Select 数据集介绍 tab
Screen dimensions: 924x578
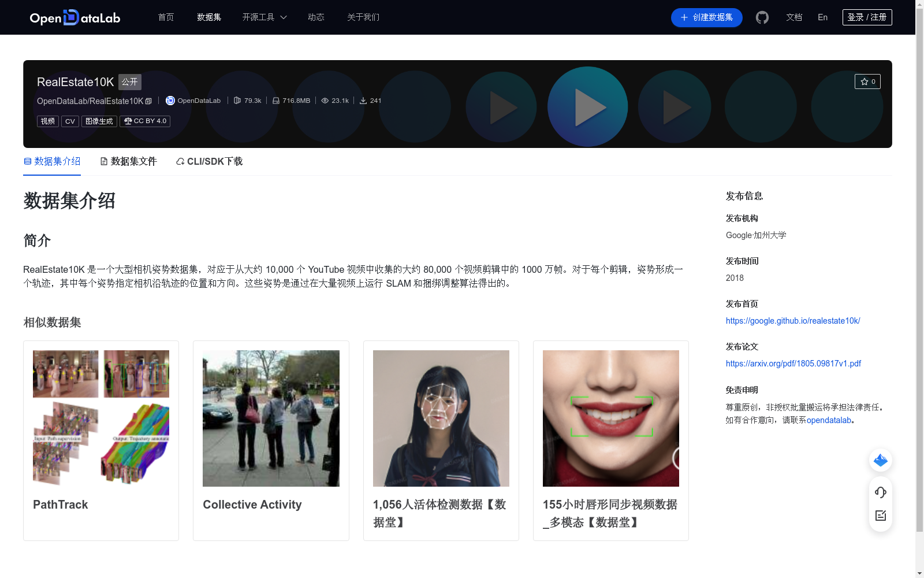click(52, 161)
